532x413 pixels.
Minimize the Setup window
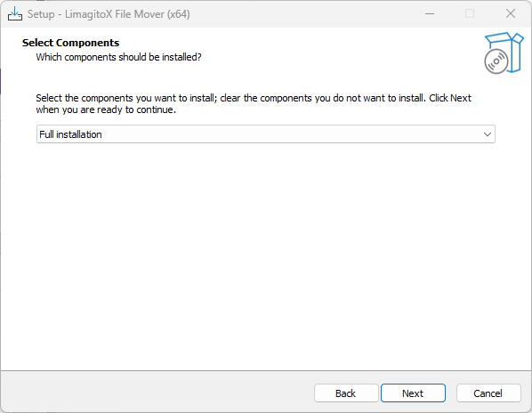coord(430,14)
